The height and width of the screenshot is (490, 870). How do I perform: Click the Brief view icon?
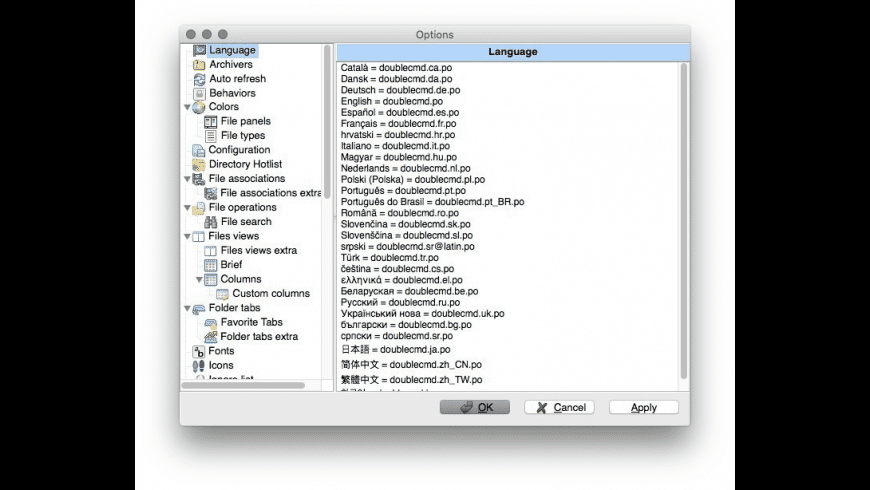211,265
